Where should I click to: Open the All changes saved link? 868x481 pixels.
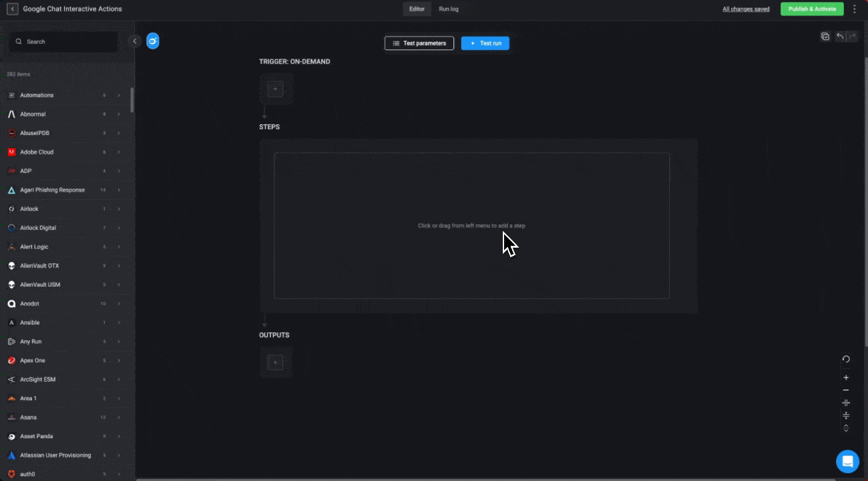746,9
